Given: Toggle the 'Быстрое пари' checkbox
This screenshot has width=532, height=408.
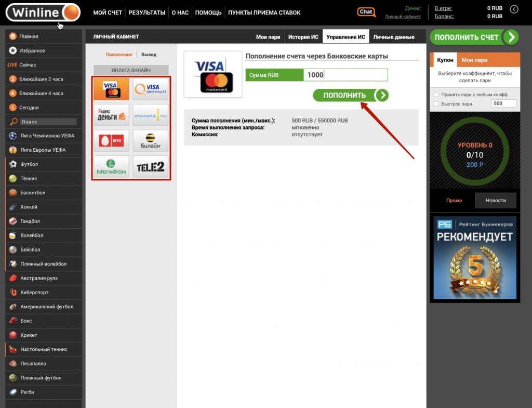Looking at the screenshot, I should (435, 104).
